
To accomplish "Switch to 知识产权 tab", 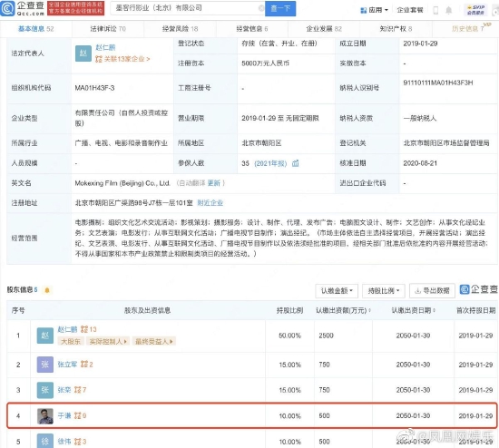I will (x=396, y=29).
